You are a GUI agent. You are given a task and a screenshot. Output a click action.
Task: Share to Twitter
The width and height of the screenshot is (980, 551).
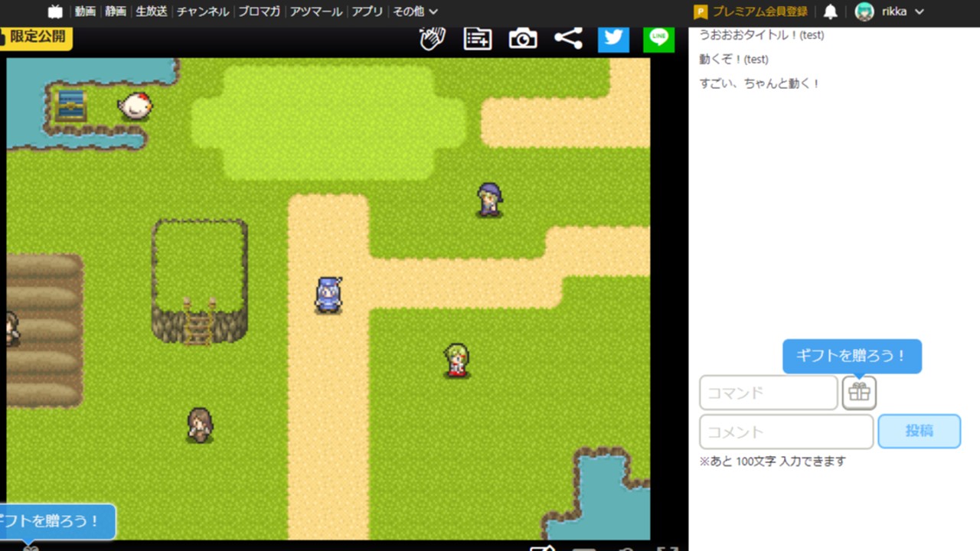(613, 37)
